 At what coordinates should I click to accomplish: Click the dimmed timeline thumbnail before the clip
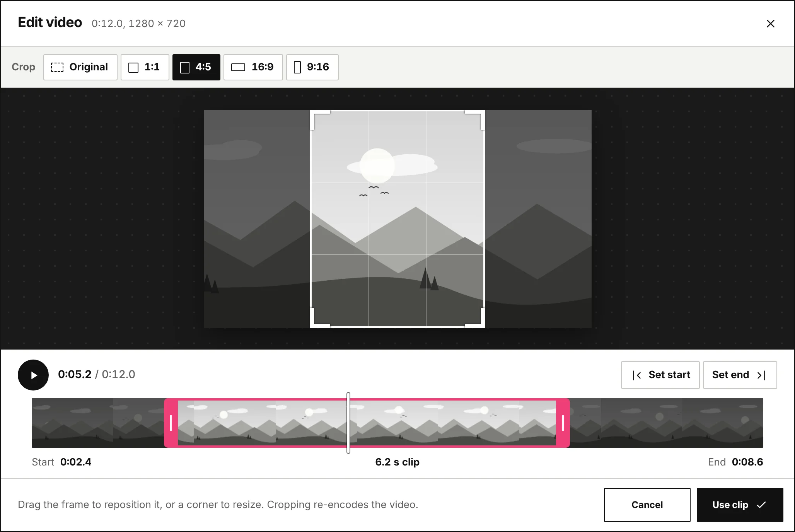click(x=98, y=423)
